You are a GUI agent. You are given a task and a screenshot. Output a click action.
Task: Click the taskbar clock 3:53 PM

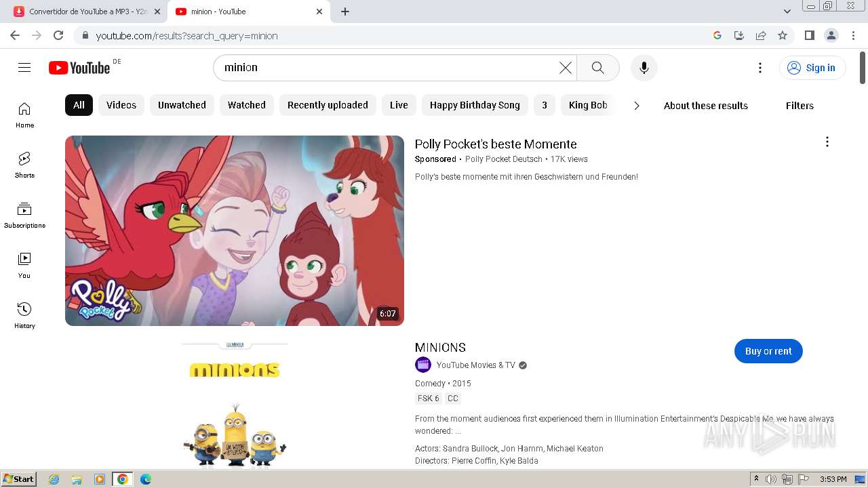click(x=833, y=479)
